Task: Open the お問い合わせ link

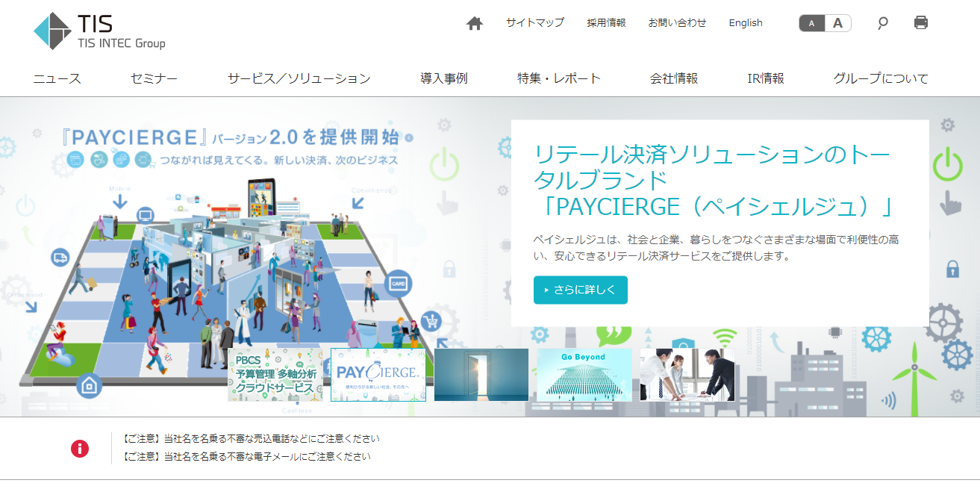Action: pos(677,22)
